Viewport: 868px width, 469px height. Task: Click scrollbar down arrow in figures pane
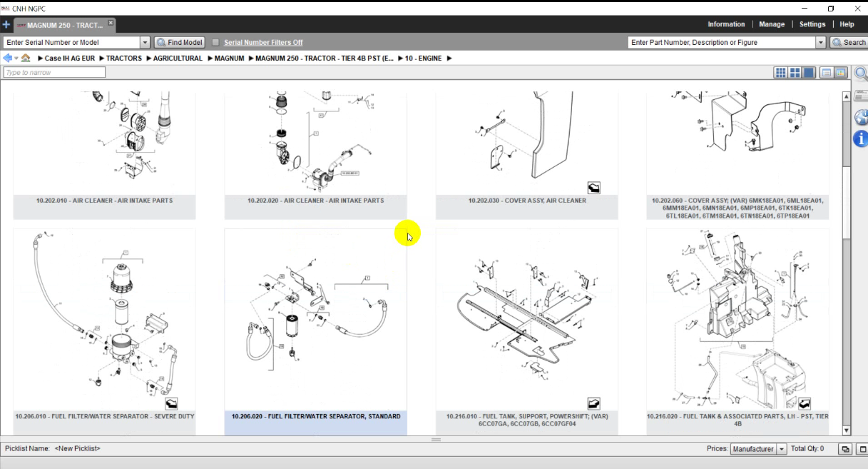[x=847, y=430]
